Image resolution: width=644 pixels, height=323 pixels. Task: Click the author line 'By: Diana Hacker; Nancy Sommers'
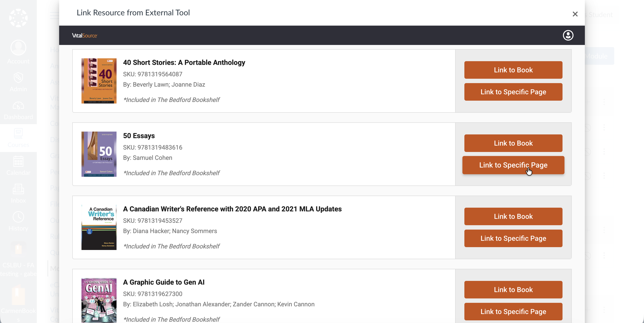pos(170,231)
